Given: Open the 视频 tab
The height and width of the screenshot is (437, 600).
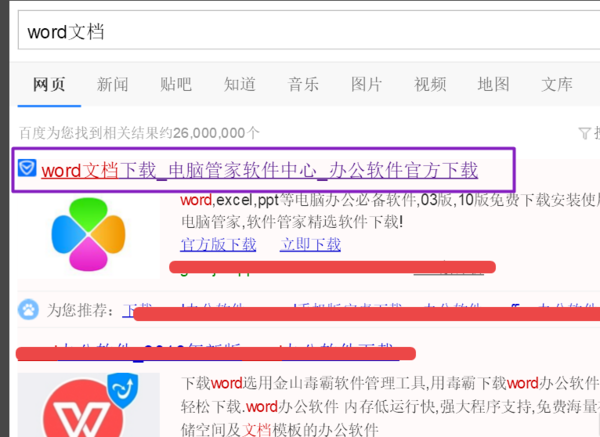Looking at the screenshot, I should (430, 84).
